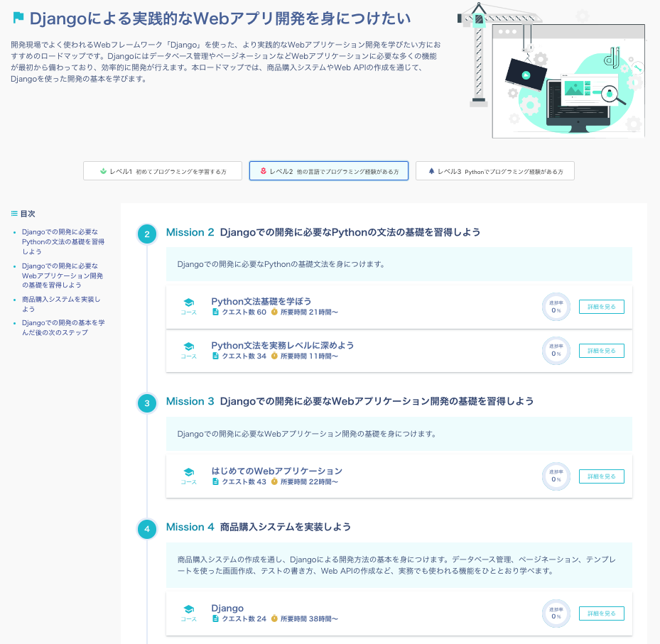Open the はじめてのWebアプリケーション course title
The width and height of the screenshot is (660, 644).
(x=277, y=471)
